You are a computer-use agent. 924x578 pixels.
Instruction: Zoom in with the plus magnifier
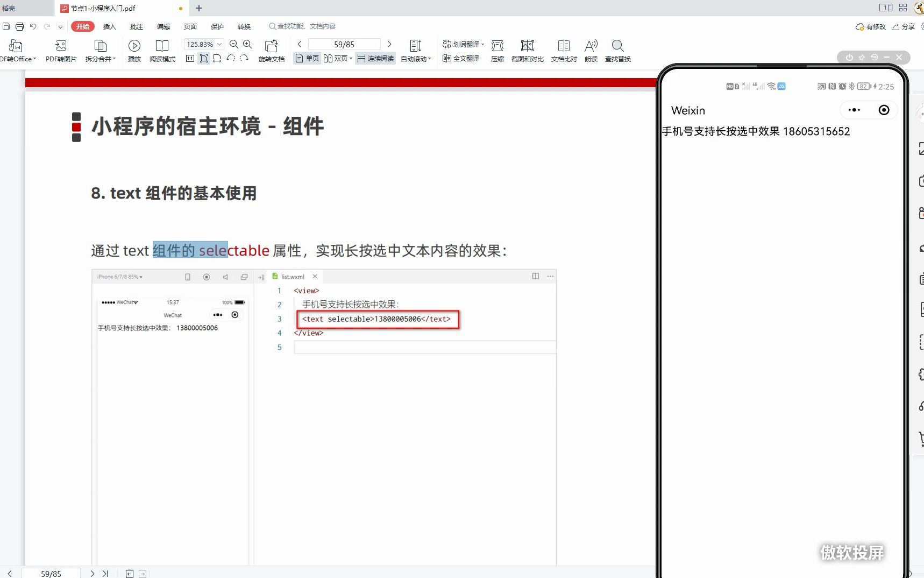coord(247,44)
